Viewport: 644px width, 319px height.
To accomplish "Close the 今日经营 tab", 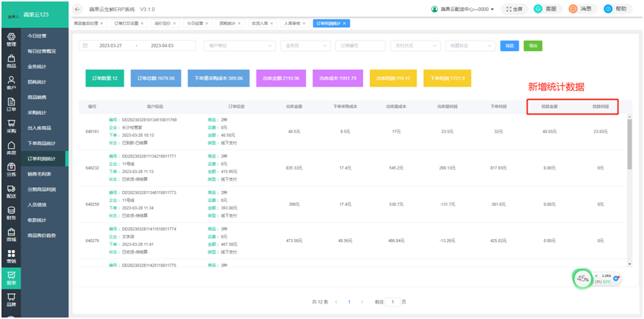I will (207, 24).
